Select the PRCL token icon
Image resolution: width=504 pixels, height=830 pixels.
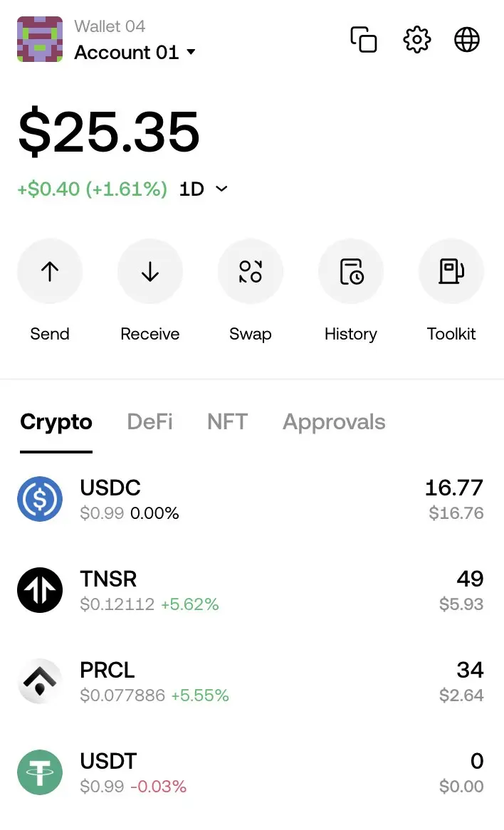click(x=40, y=681)
